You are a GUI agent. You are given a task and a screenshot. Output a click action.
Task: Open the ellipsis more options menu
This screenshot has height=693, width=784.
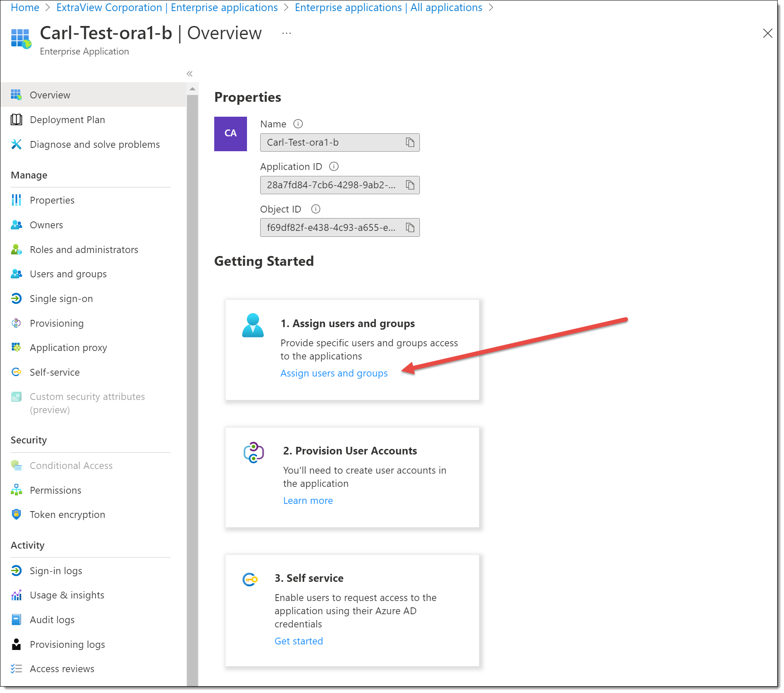(x=287, y=33)
